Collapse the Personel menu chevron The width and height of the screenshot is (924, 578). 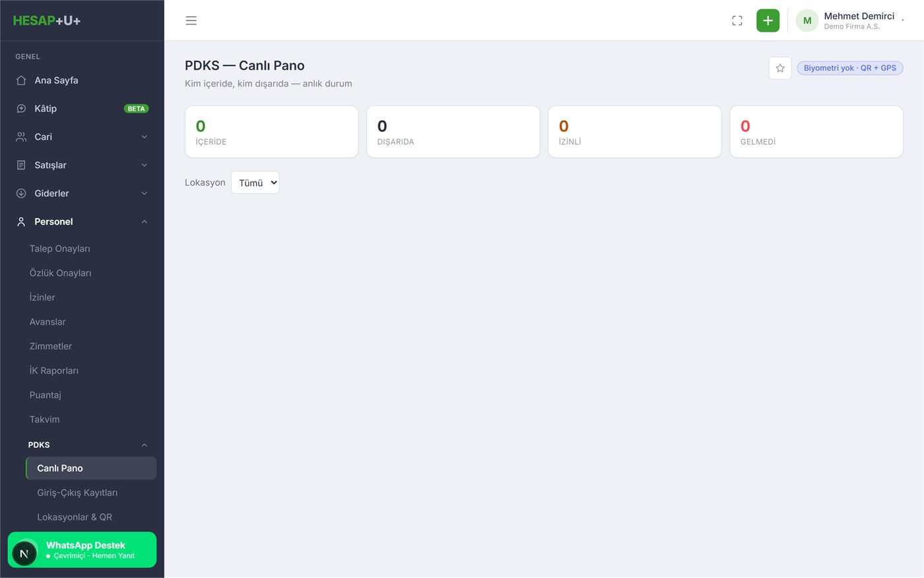[145, 222]
